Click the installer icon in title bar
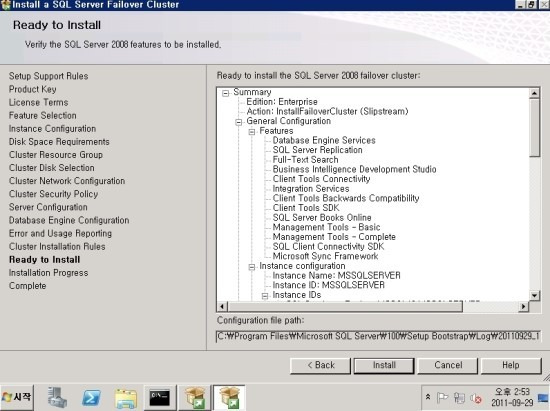This screenshot has height=411, width=550. click(x=6, y=5)
